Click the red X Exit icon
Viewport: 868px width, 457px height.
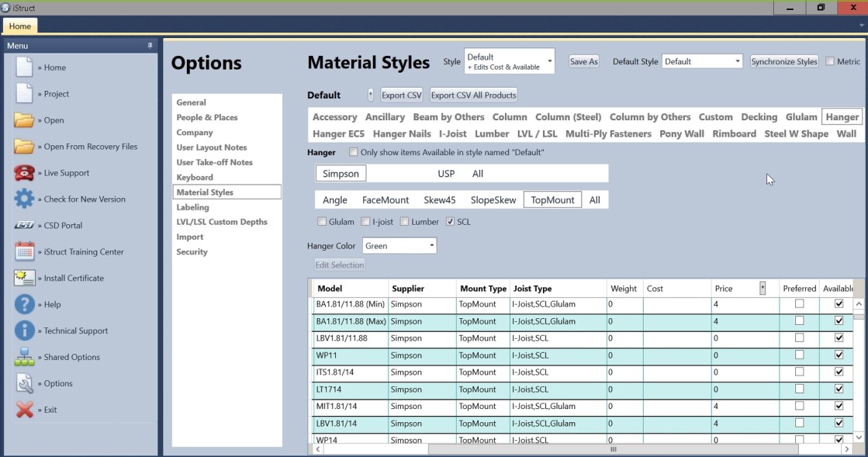tap(24, 410)
